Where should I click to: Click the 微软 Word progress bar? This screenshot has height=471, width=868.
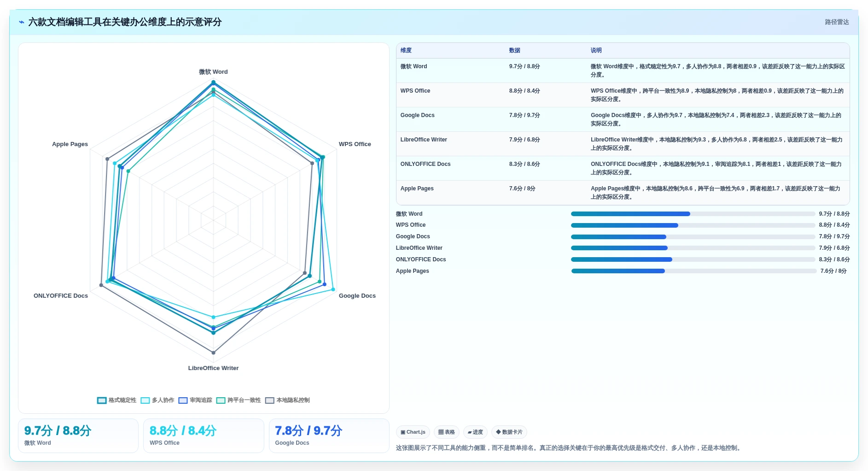pos(693,214)
